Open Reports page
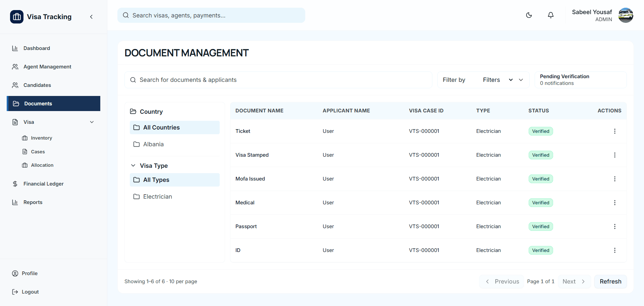This screenshot has width=644, height=306. click(x=53, y=202)
